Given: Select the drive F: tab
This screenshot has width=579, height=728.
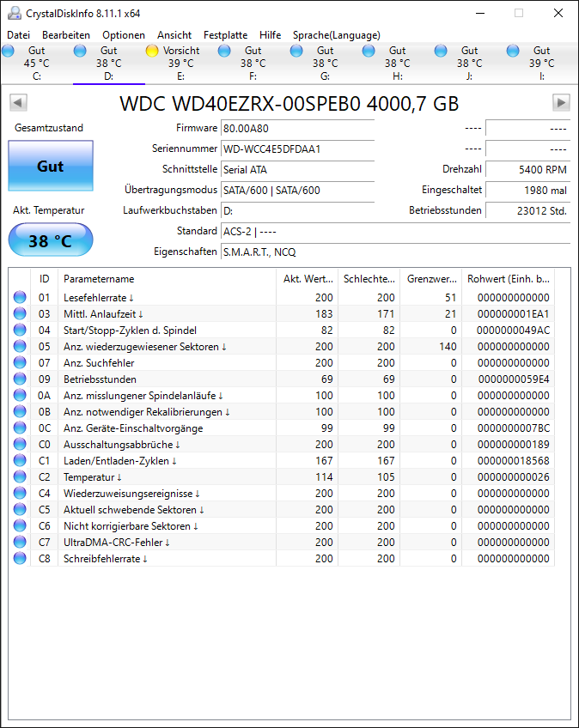Looking at the screenshot, I should (253, 64).
